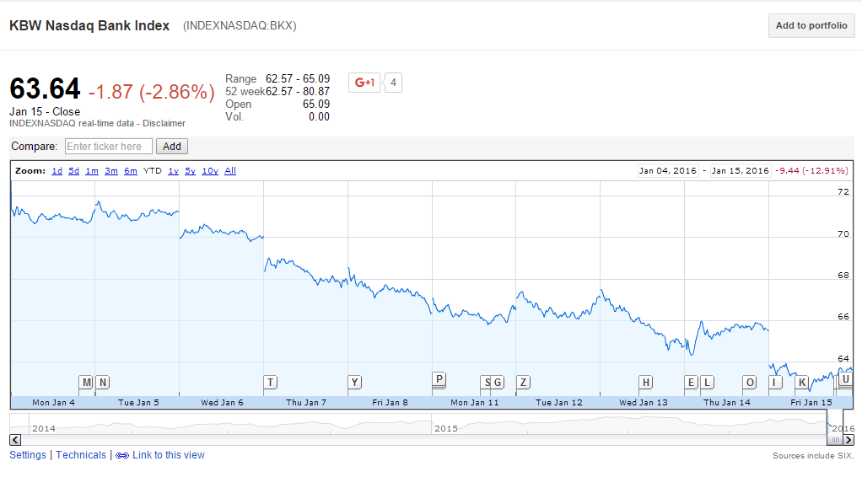862x504 pixels.
Task: Open Technicals link
Action: [81, 455]
